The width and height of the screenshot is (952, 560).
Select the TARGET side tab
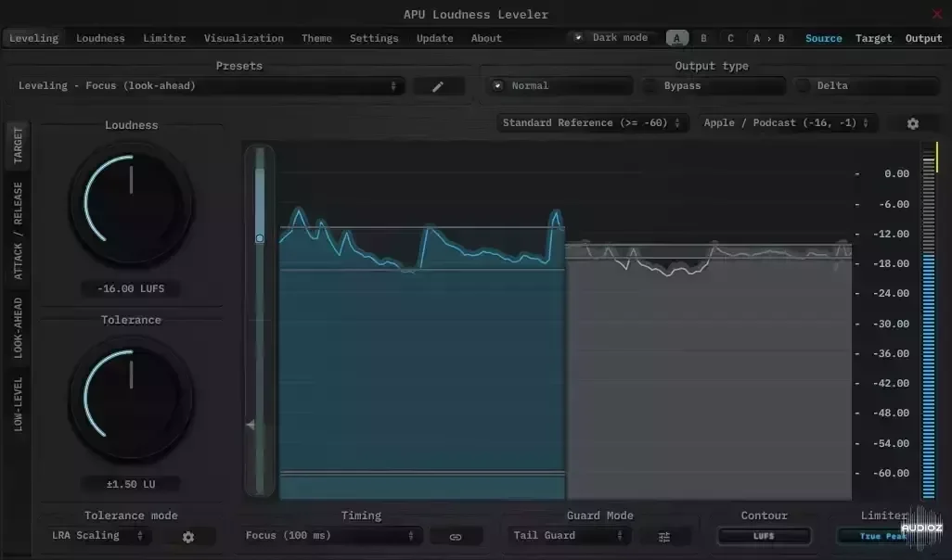tap(18, 146)
